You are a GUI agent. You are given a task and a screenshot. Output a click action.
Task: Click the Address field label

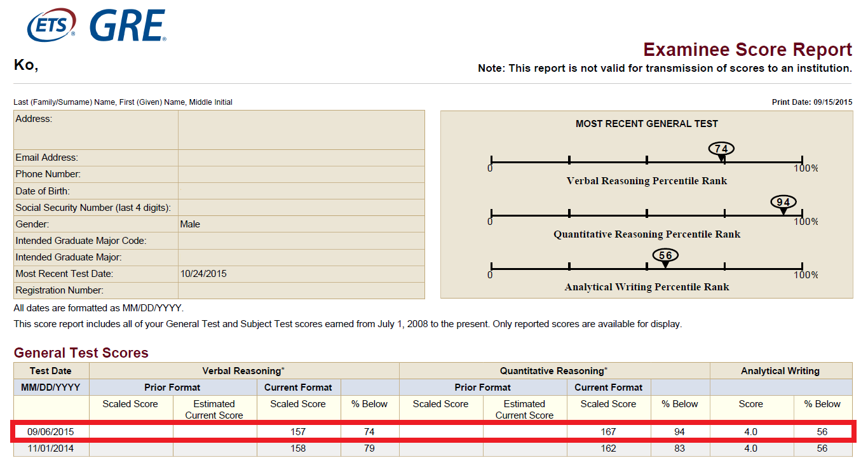tap(34, 119)
